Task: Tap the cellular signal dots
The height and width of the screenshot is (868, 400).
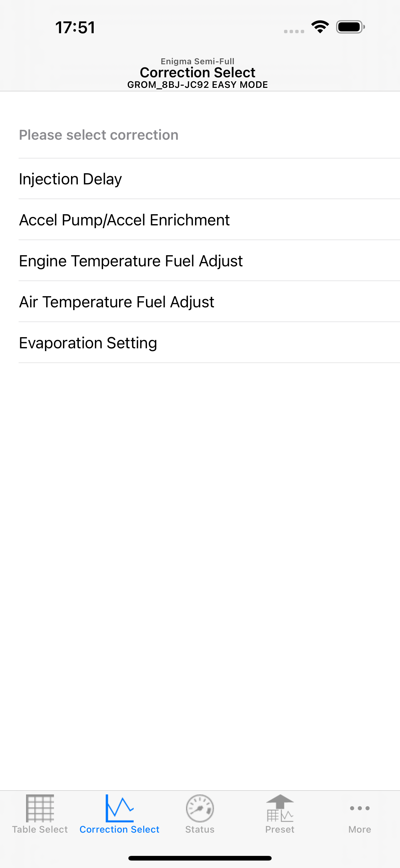Action: pos(294,31)
